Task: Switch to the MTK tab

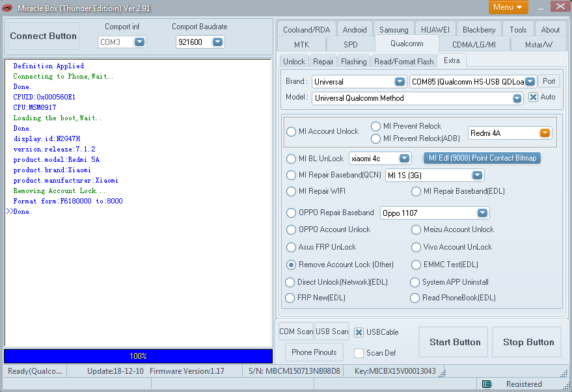Action: (x=302, y=44)
